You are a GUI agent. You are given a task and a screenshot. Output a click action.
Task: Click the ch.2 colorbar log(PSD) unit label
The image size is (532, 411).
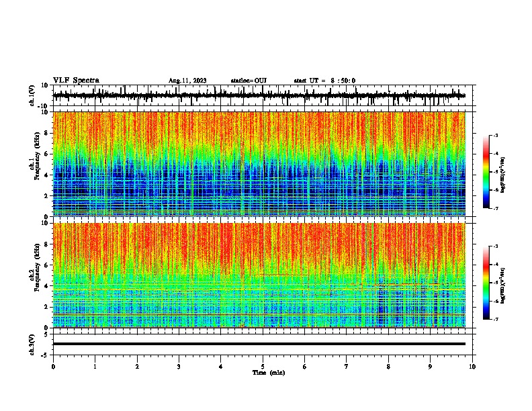point(503,285)
